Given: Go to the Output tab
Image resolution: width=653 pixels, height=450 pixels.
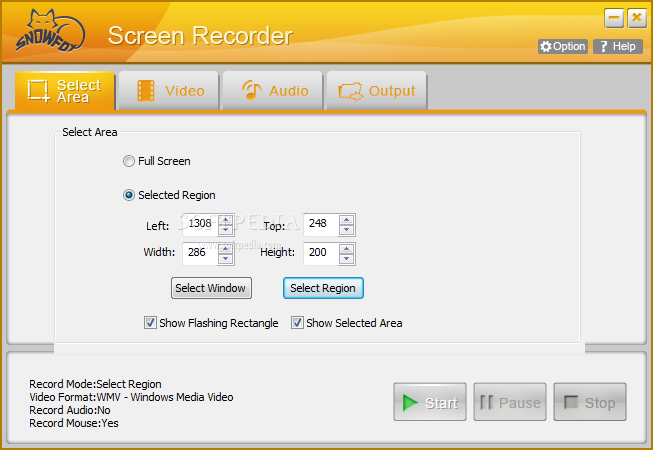Looking at the screenshot, I should click(377, 91).
